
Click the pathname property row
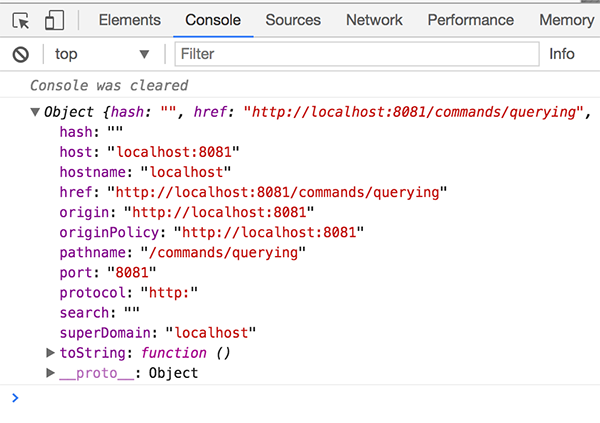pyautogui.click(x=182, y=252)
